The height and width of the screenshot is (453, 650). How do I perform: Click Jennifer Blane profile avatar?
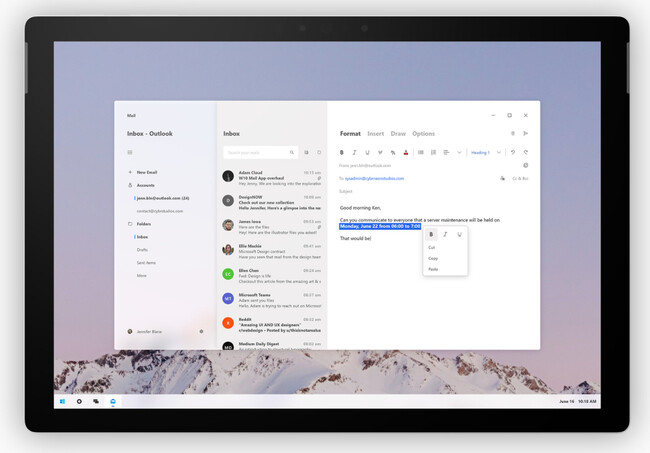point(130,332)
